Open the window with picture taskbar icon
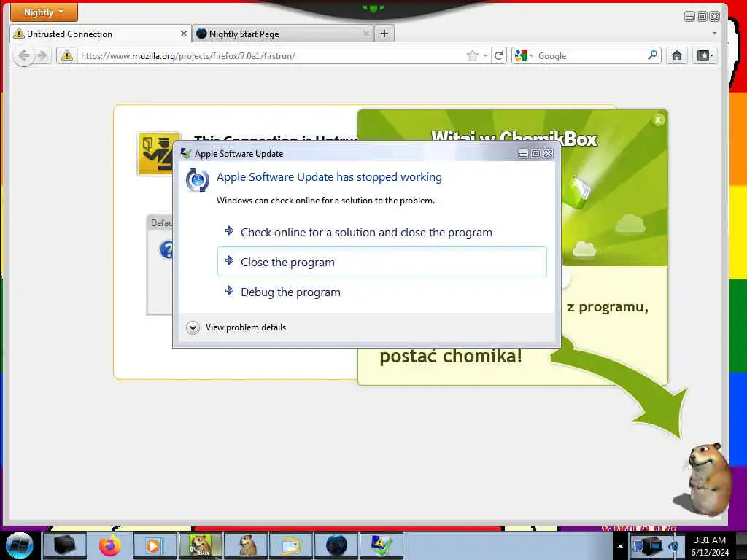Viewport: 747px width, 560px height. point(291,545)
